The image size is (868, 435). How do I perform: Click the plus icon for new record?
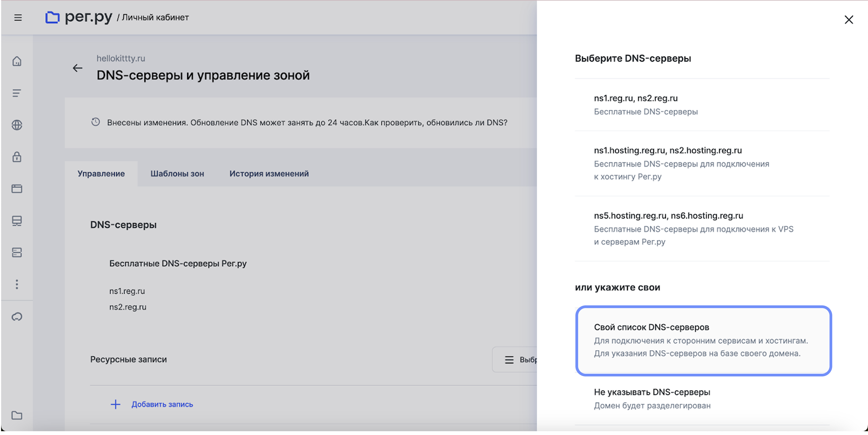click(116, 404)
